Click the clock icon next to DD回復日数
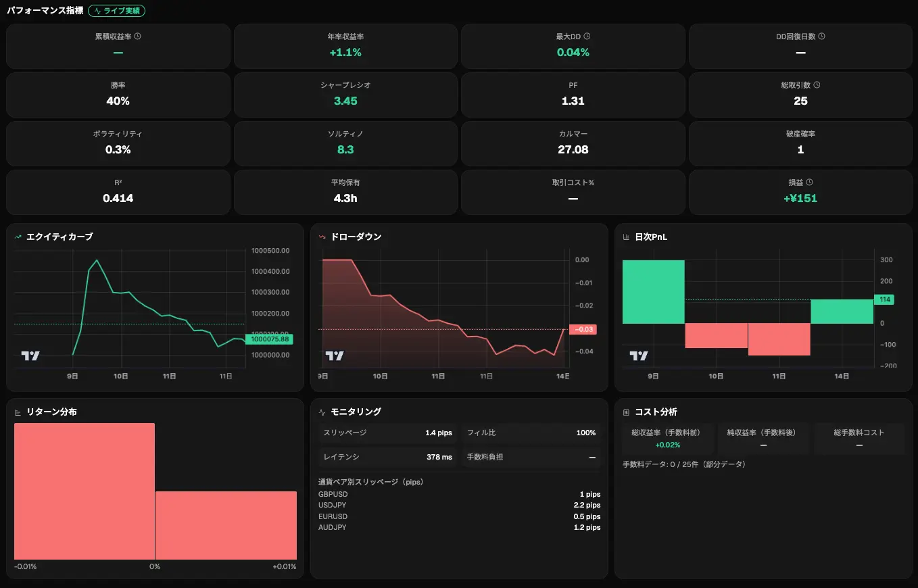Image resolution: width=918 pixels, height=588 pixels. (x=821, y=36)
